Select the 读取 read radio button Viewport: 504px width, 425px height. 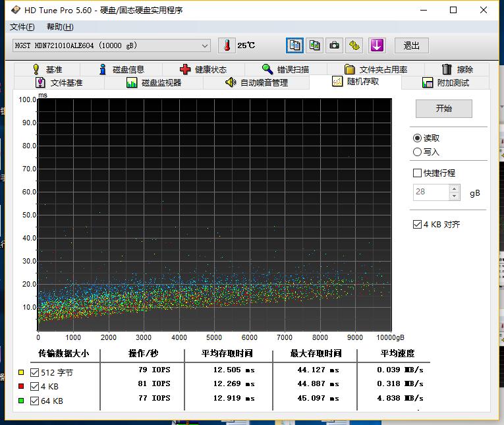coord(417,138)
